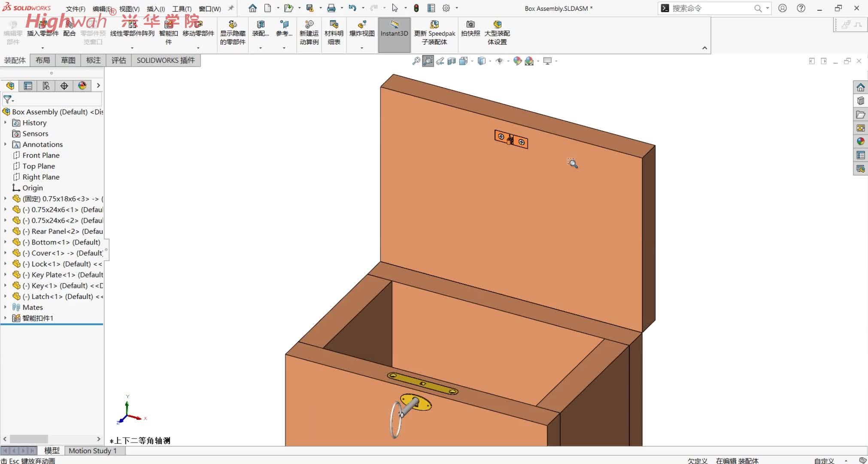The width and height of the screenshot is (868, 464).
Task: Open the Motion Study 1 tab
Action: (x=93, y=451)
